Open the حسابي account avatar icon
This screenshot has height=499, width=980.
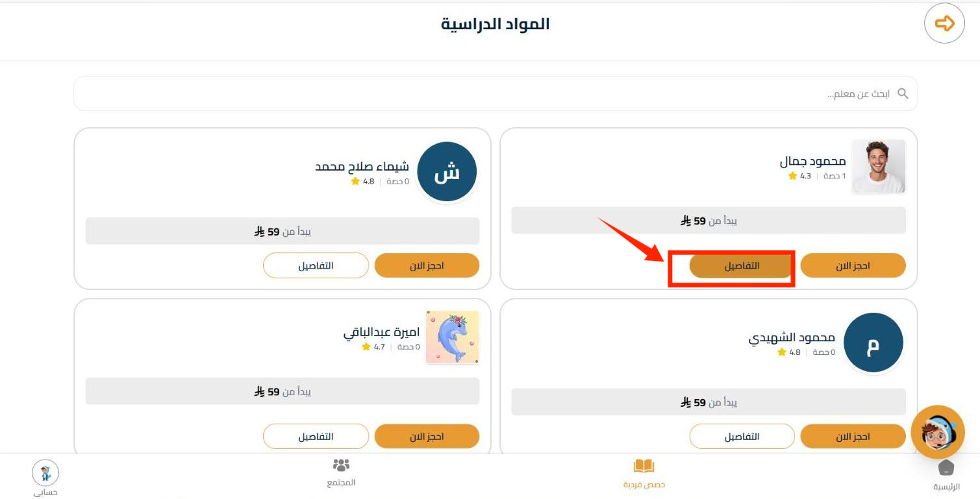click(x=45, y=472)
